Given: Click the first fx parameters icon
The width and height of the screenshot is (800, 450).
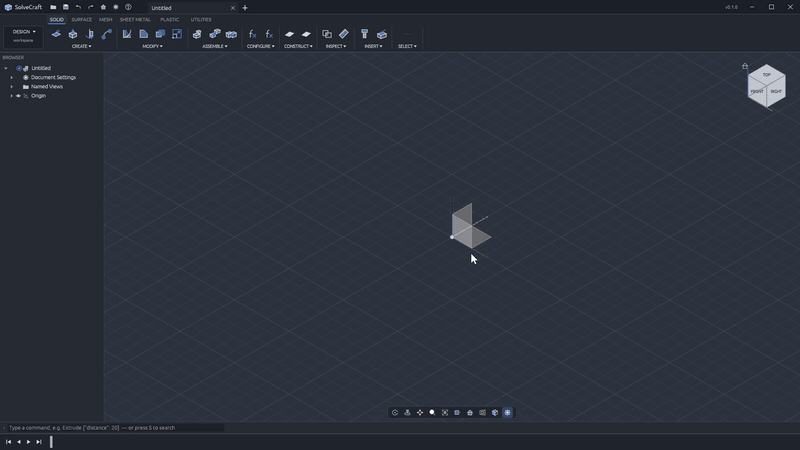Looking at the screenshot, I should click(252, 34).
